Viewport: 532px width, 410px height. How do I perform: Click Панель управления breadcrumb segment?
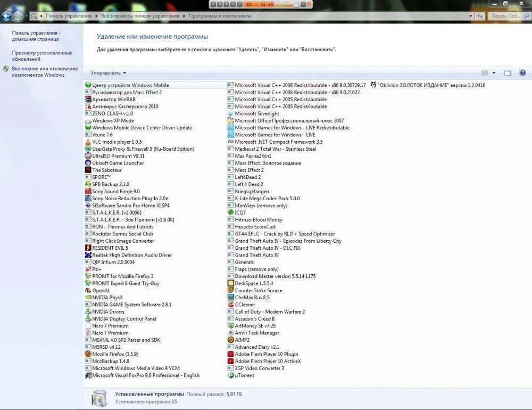[x=69, y=15]
